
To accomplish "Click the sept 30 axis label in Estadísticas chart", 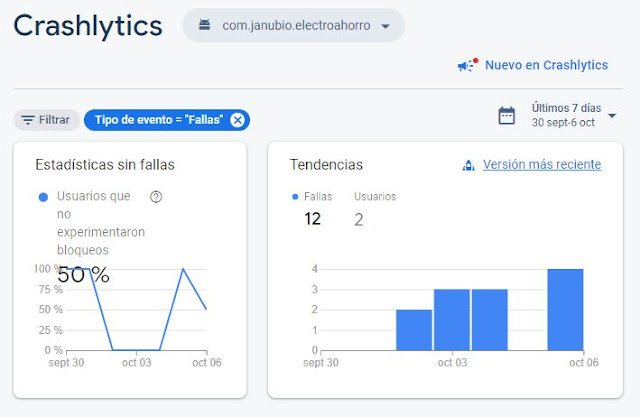I will point(66,363).
